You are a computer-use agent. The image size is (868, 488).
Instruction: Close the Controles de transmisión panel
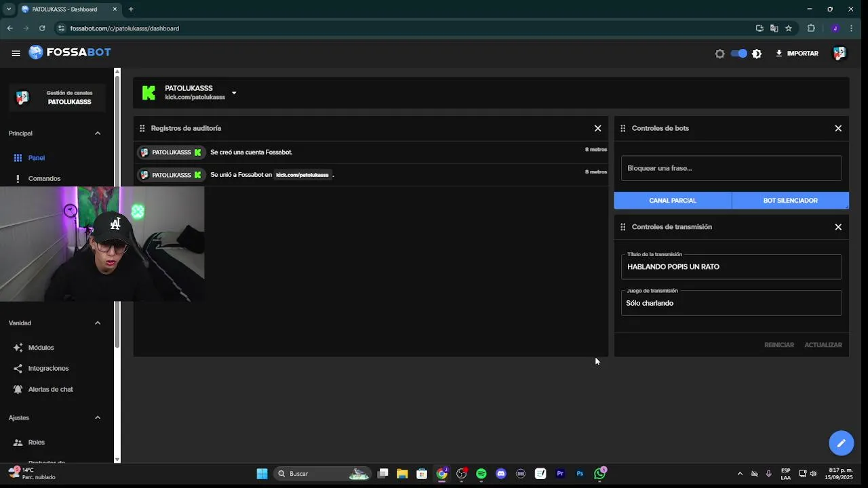click(x=838, y=227)
